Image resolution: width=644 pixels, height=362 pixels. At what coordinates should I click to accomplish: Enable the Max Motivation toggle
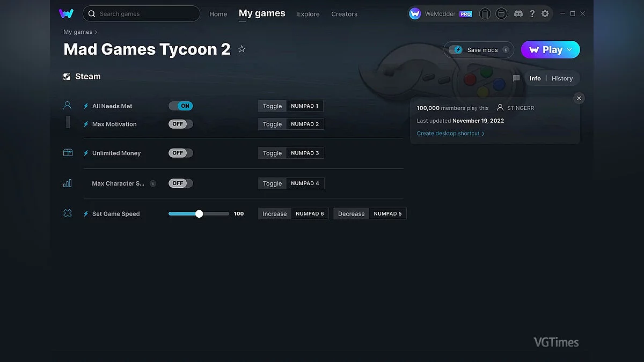[x=181, y=124]
